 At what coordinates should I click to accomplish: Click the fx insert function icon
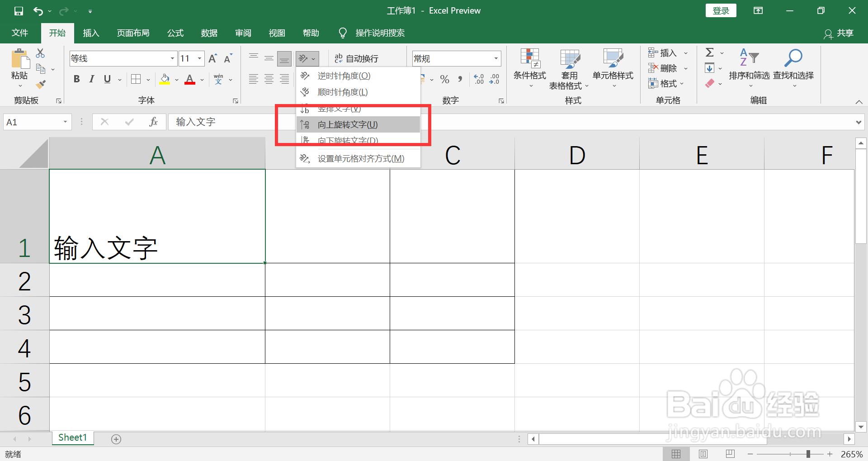153,122
